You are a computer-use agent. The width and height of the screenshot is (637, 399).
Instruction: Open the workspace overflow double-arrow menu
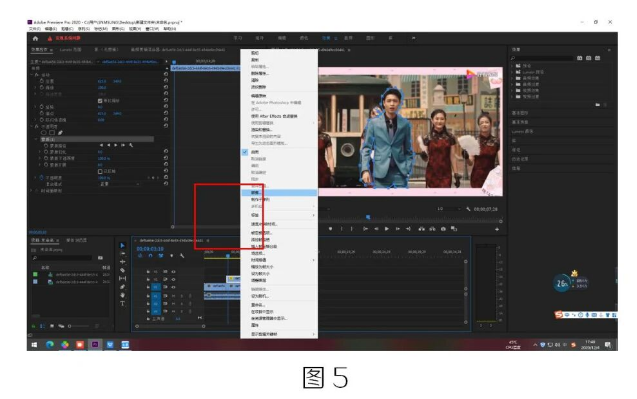414,38
